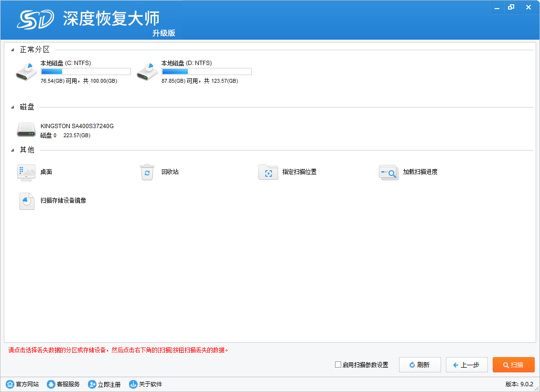Collapse the 正常分区 section
This screenshot has width=540, height=392.
pyautogui.click(x=13, y=50)
